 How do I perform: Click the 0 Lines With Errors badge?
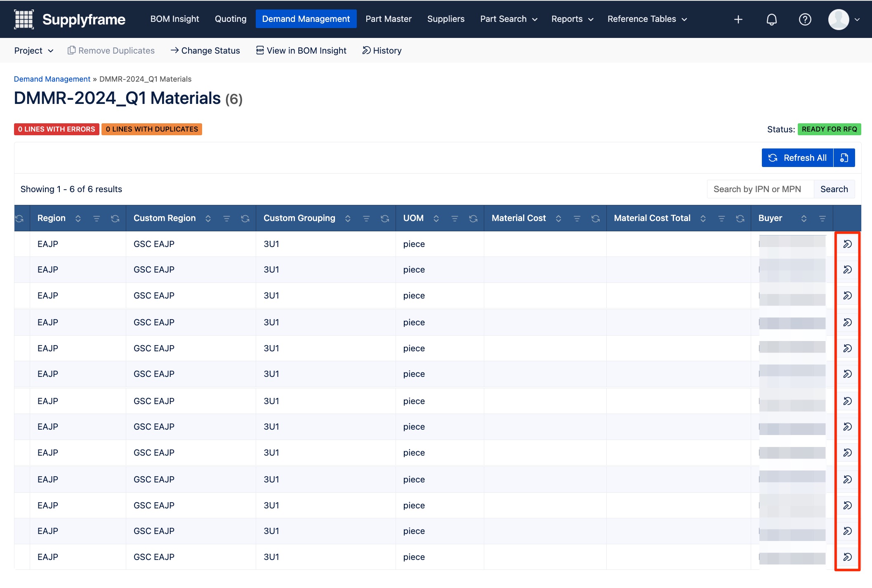57,129
